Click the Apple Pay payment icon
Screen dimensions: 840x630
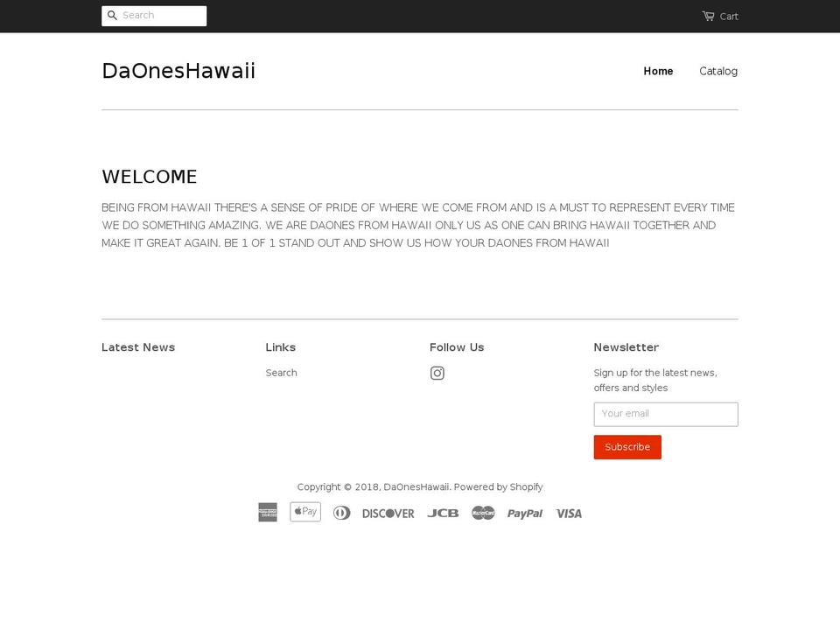(305, 512)
